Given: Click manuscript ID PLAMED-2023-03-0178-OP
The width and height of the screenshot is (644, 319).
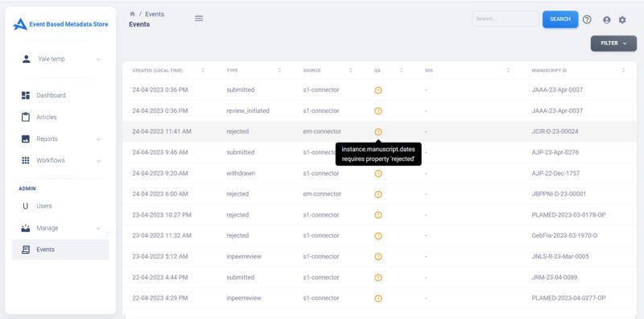Looking at the screenshot, I should point(568,215).
